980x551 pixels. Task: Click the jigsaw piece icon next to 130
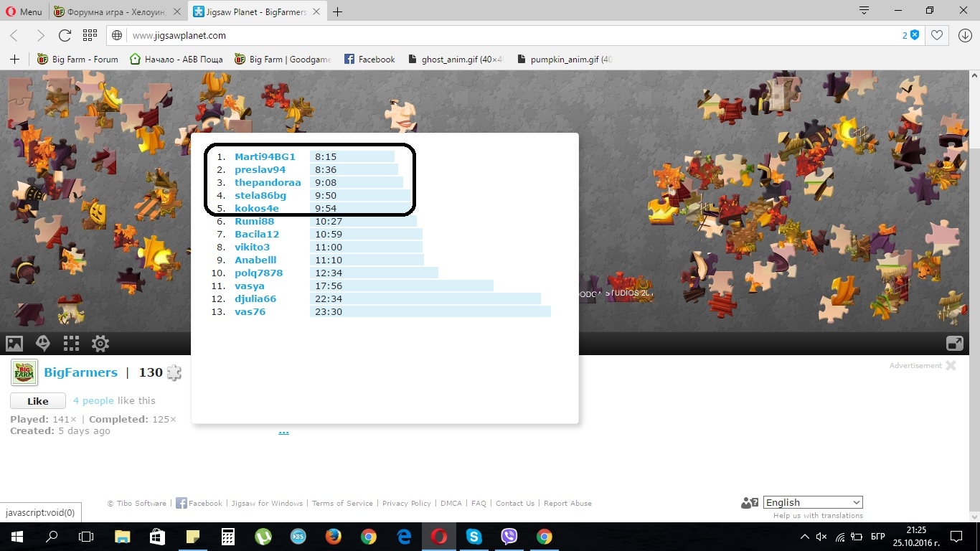[x=174, y=372]
